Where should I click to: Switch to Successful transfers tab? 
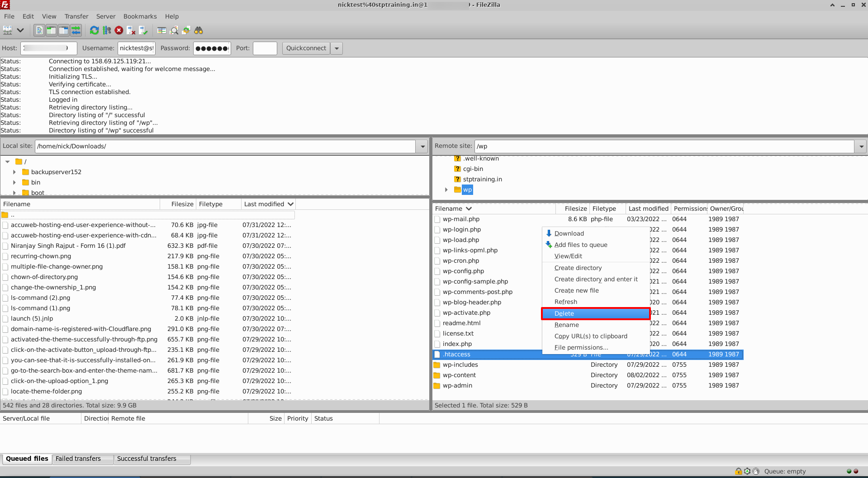tap(152, 459)
